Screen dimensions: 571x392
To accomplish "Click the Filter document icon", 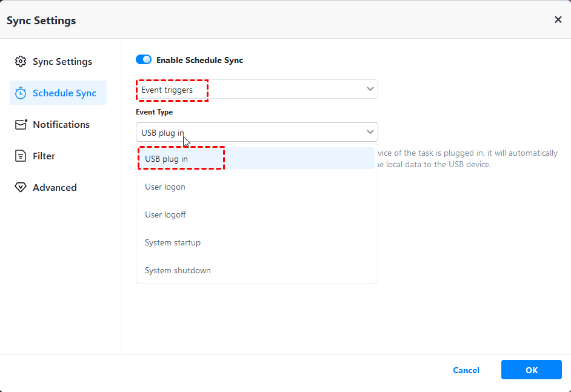I will point(21,156).
